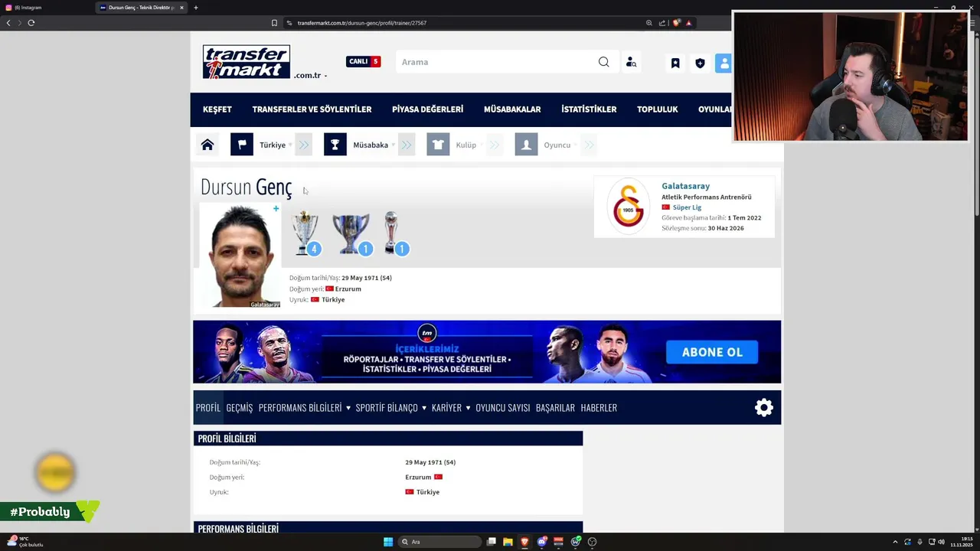Switch to the Instagram browser tab
The image size is (980, 551).
(47, 8)
